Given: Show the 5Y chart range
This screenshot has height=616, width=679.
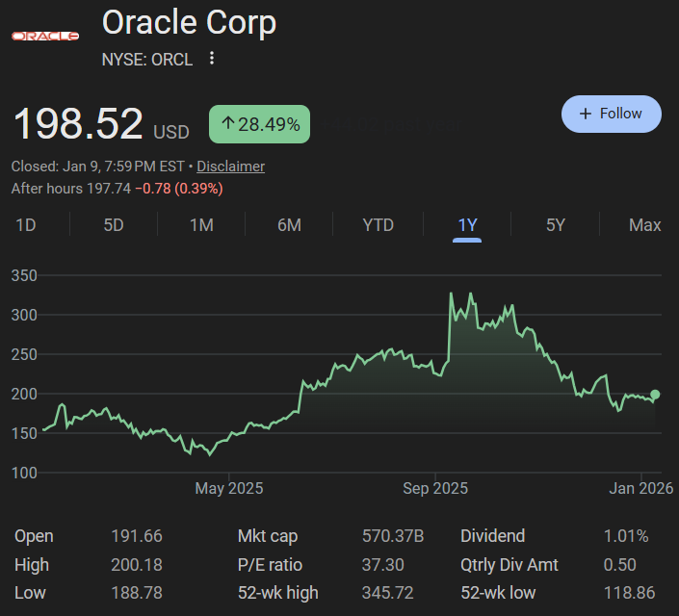Looking at the screenshot, I should pos(556,225).
